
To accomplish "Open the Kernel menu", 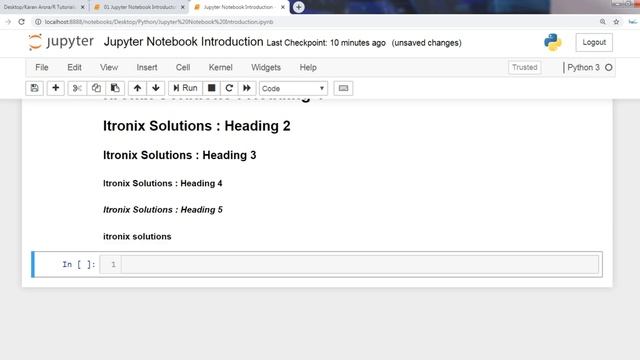I will [220, 67].
